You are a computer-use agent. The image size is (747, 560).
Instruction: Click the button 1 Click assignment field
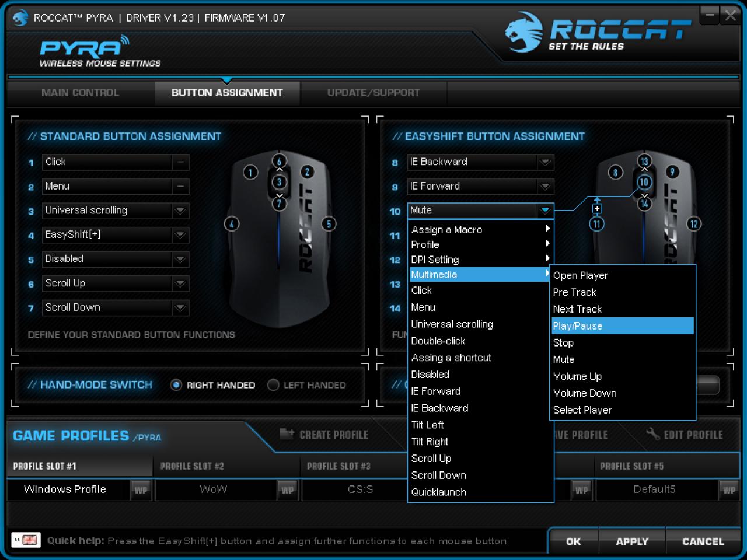(x=116, y=162)
